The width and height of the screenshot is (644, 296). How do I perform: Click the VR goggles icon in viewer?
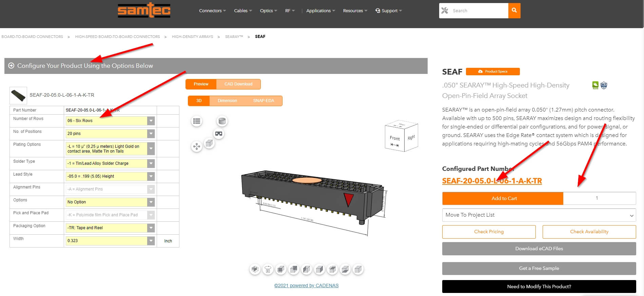coord(219,134)
